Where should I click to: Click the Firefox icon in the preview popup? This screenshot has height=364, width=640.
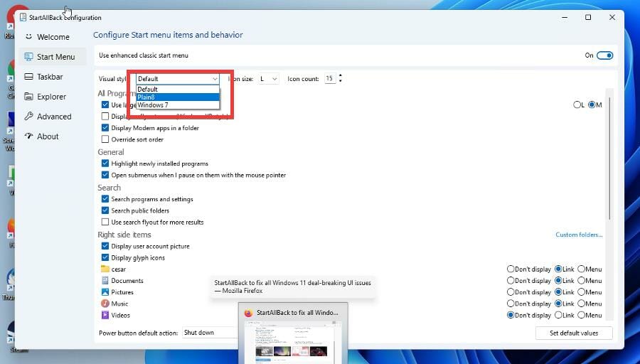click(x=248, y=313)
